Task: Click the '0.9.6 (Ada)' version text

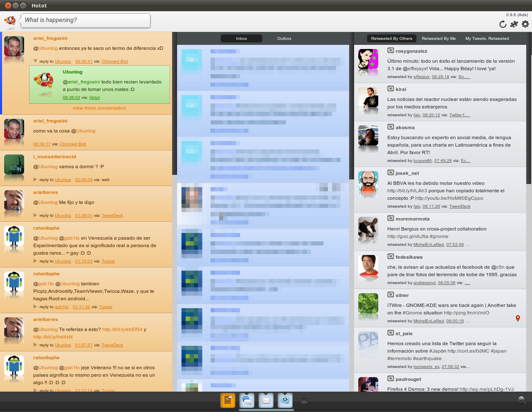Action: 517,15
